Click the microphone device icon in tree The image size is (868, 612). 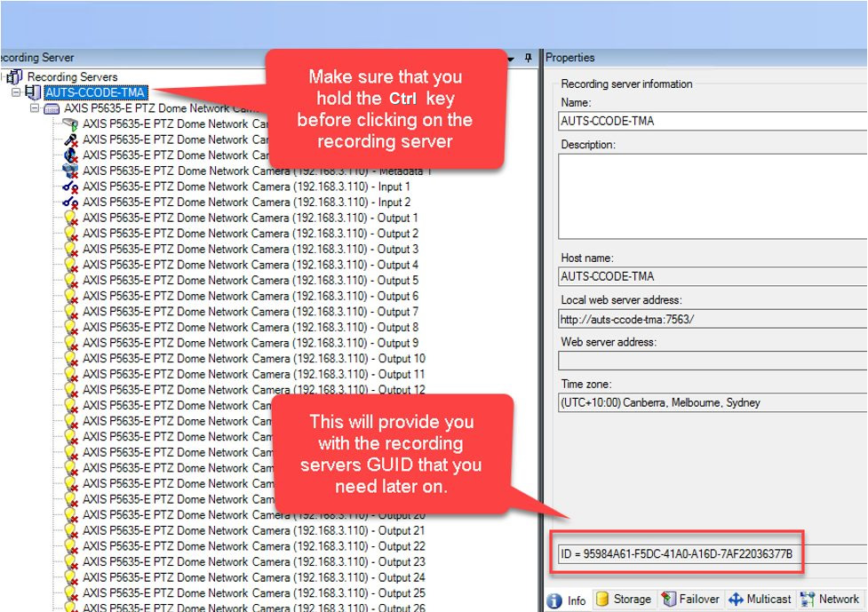coord(71,139)
